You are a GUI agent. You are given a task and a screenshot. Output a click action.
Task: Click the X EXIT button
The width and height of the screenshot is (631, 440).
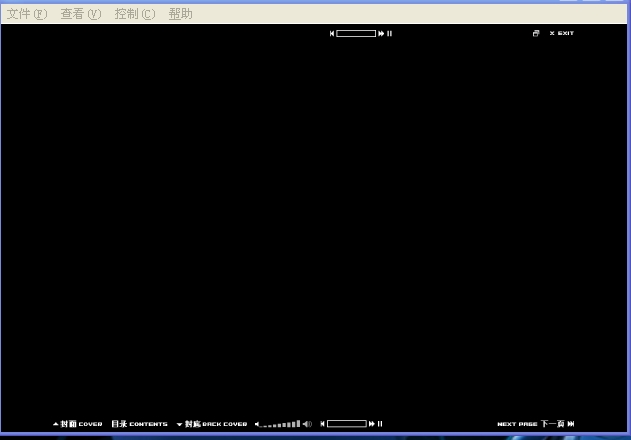click(562, 33)
